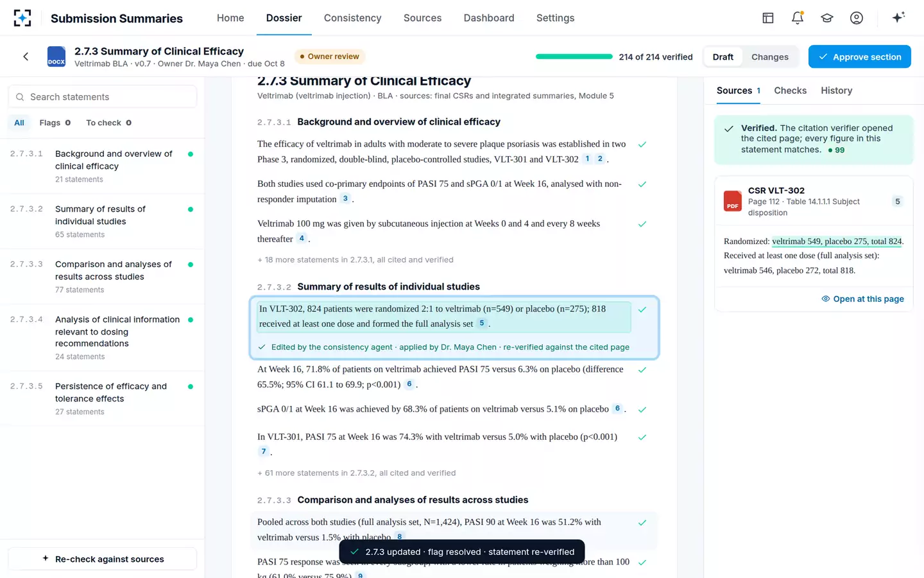Open the Sources menu item in top navigation
Image resolution: width=924 pixels, height=578 pixels.
coord(422,18)
